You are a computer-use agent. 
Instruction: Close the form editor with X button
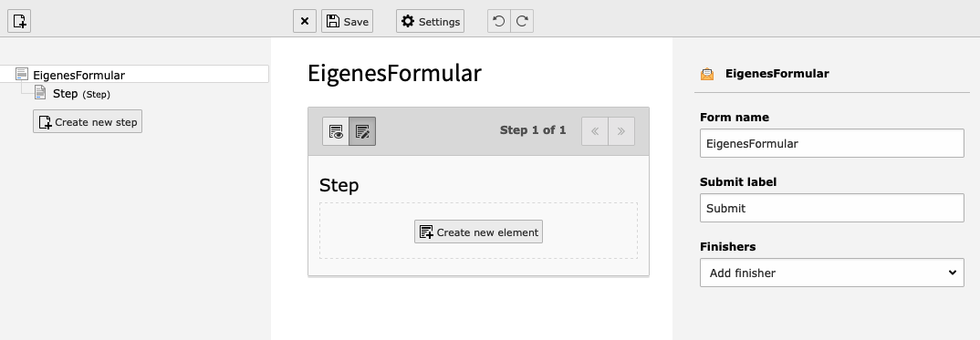coord(305,21)
